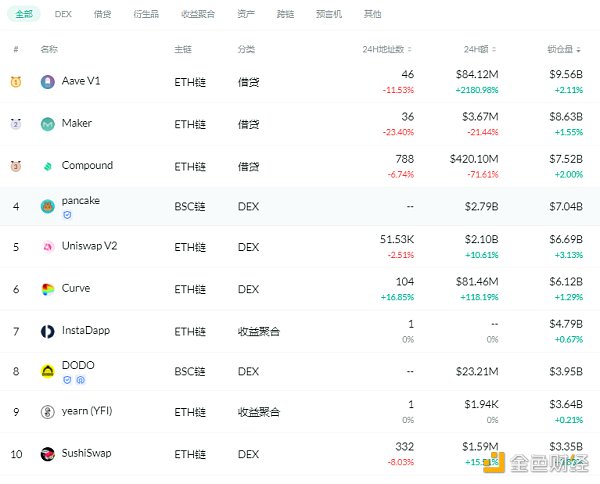Open the Curve project link

coord(76,288)
